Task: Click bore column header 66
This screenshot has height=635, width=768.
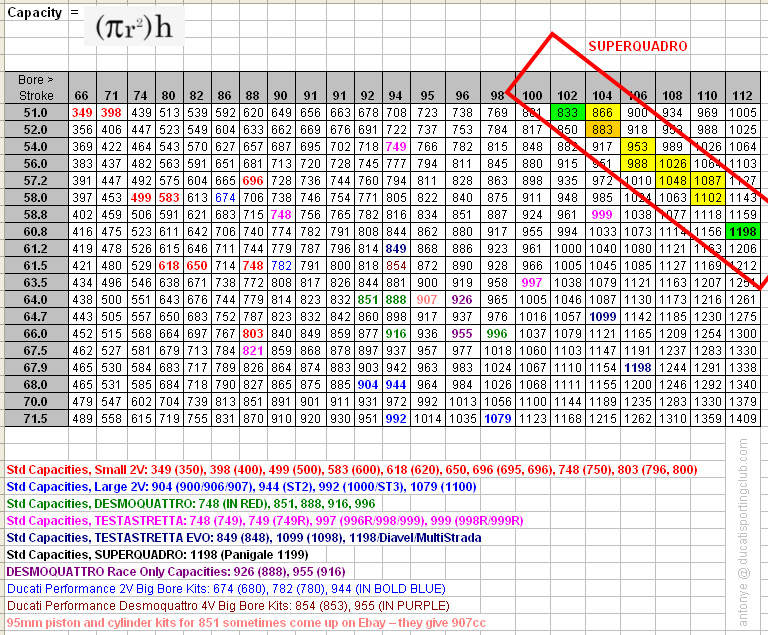Action: click(82, 95)
